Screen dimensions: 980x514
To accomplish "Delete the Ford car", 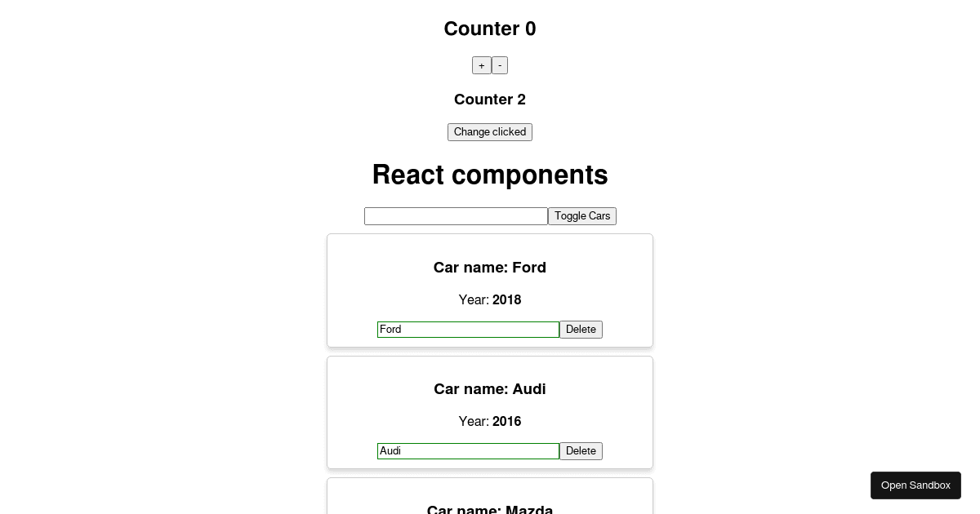I will pos(581,330).
